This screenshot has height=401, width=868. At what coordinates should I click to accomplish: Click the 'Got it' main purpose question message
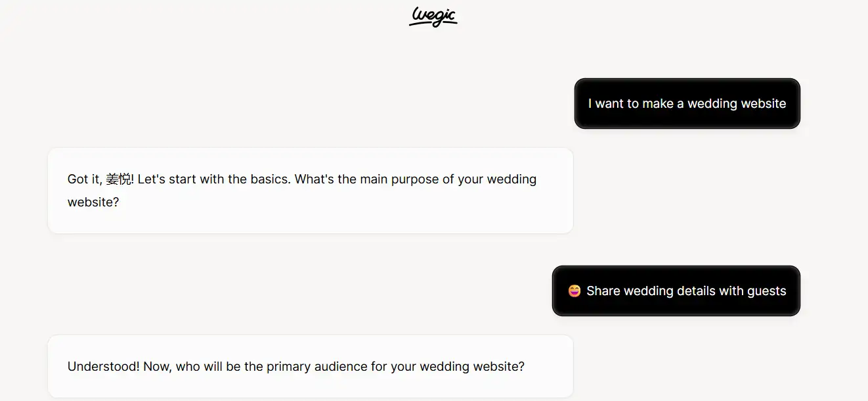pos(311,191)
